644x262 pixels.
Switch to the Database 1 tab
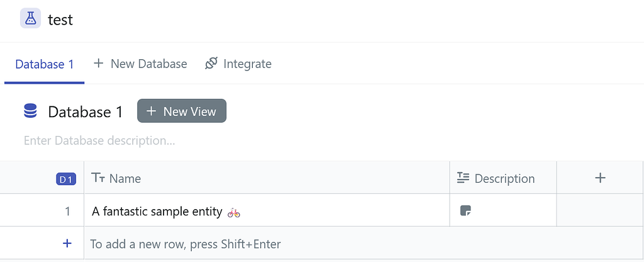point(45,64)
